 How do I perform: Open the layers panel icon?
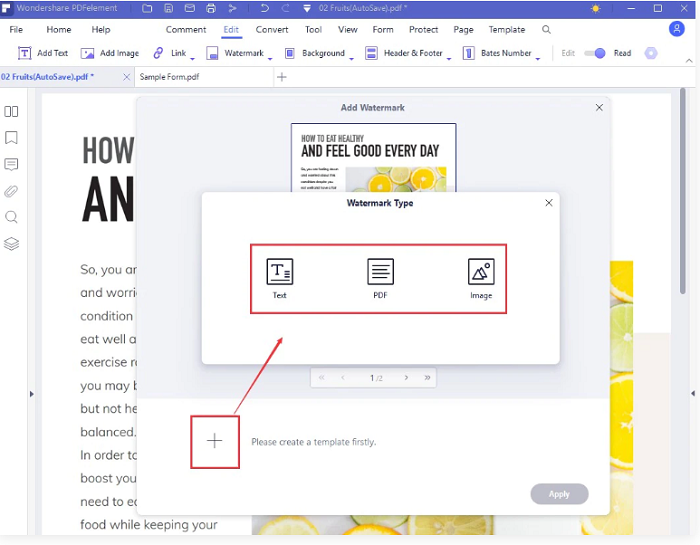(11, 244)
